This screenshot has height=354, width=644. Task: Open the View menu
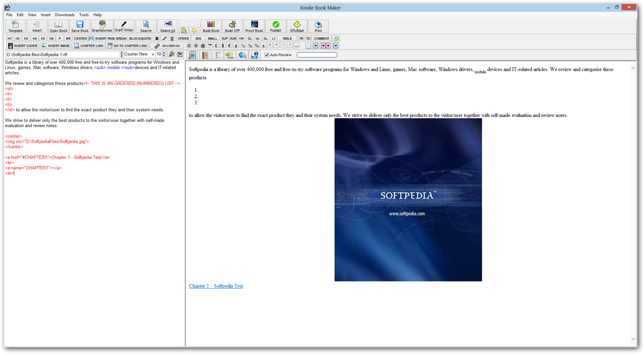tap(32, 15)
